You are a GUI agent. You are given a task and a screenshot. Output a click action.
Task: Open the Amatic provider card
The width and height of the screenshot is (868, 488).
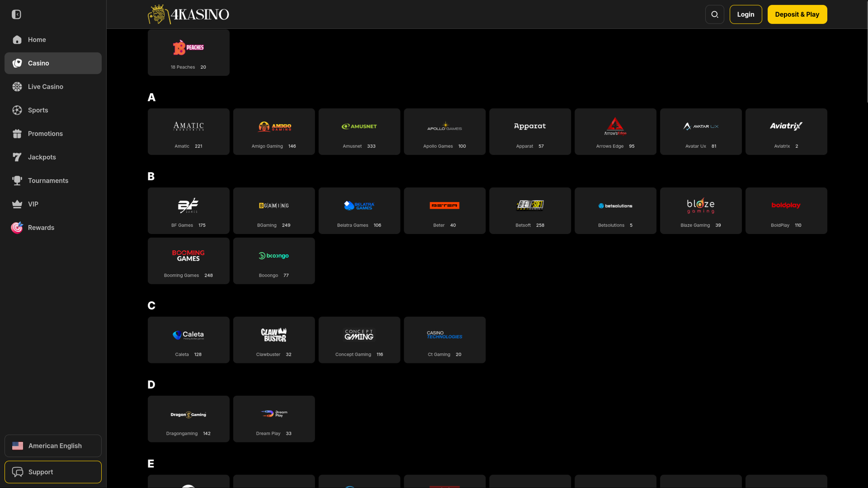[x=189, y=131]
